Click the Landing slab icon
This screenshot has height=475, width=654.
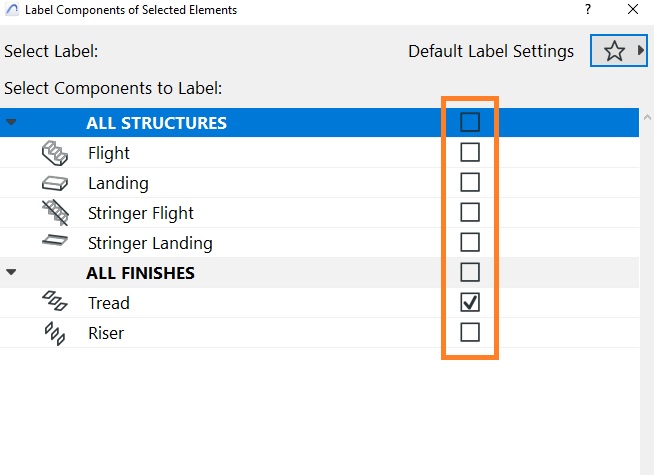[x=55, y=183]
